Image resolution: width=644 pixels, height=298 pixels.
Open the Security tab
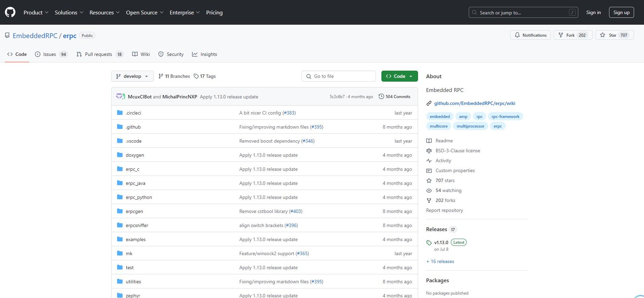click(x=171, y=54)
